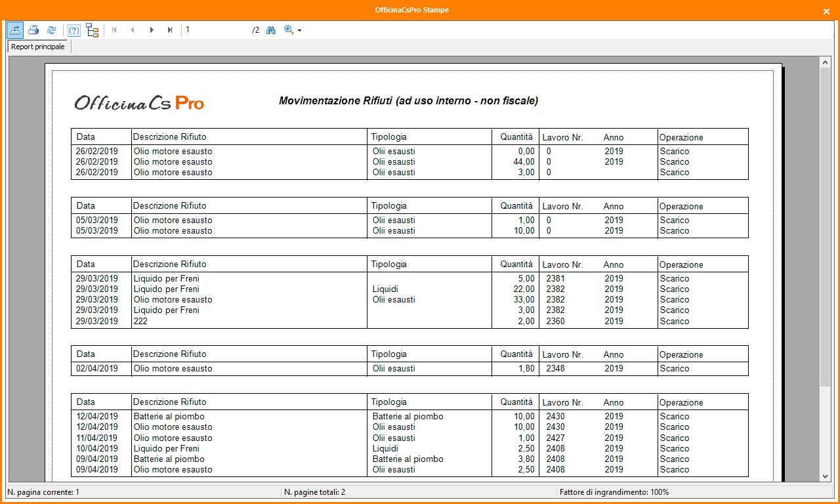Toggle the group tree icon
Screen dimensions: 840x504
[x=93, y=30]
